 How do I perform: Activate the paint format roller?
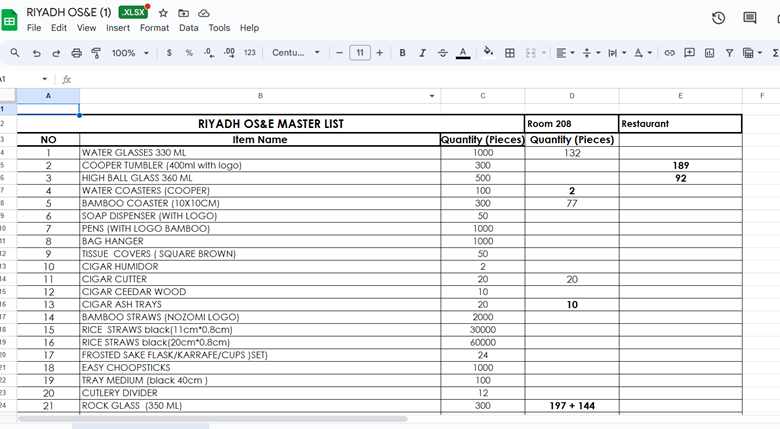tap(96, 53)
